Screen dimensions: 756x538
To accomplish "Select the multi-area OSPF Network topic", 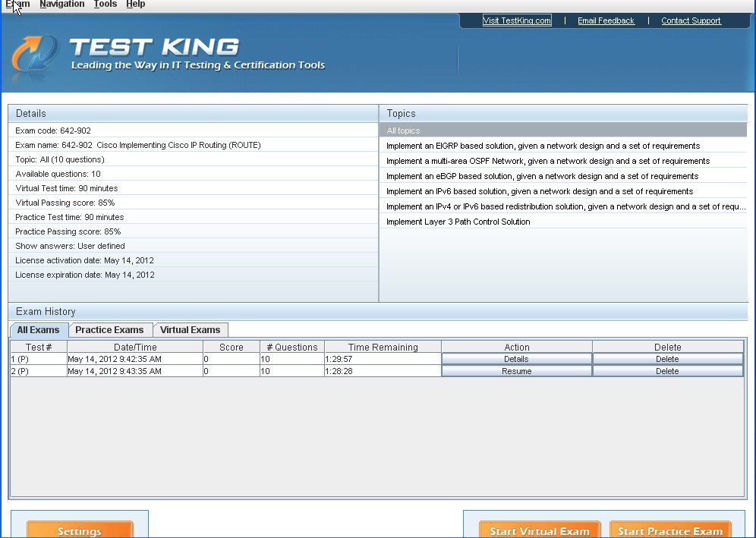I will tap(563, 161).
